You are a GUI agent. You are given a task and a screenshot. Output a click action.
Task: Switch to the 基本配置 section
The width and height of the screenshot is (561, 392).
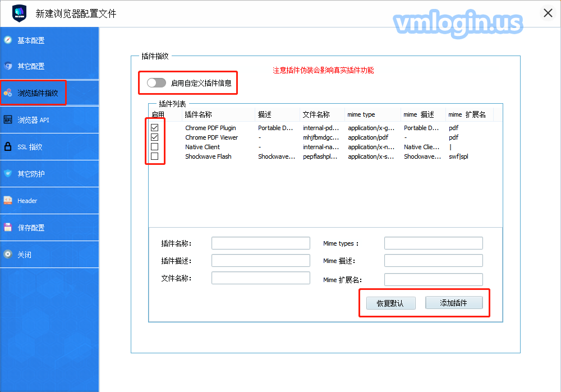(31, 40)
